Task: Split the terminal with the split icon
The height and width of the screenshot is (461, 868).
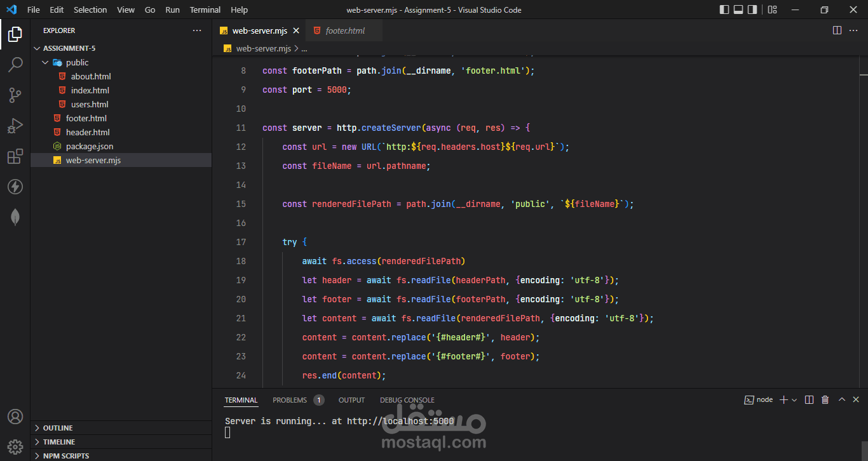Action: 808,399
